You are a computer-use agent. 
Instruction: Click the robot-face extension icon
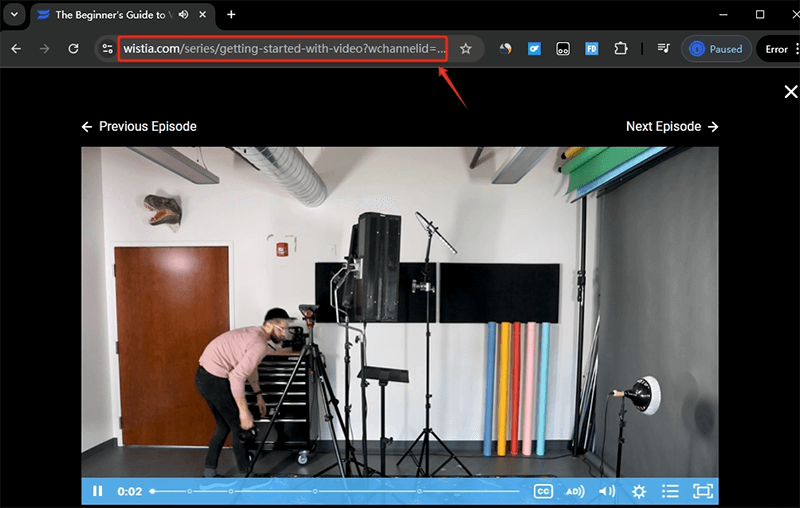[x=563, y=48]
